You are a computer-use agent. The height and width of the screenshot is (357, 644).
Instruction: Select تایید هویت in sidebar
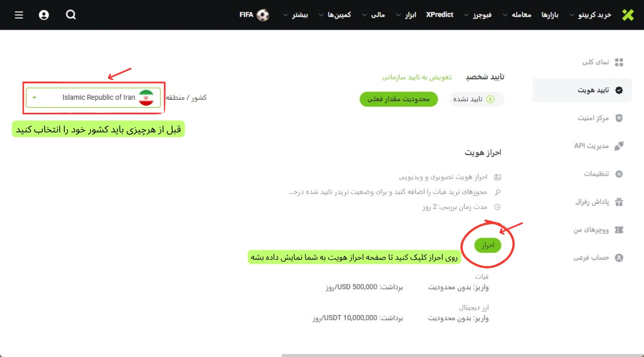click(582, 90)
